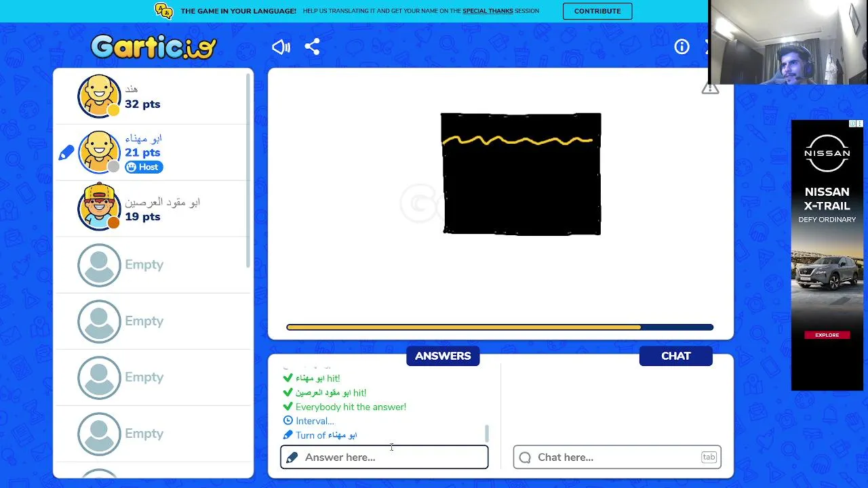The width and height of the screenshot is (868, 488).
Task: Click the first Empty player slot
Action: [x=153, y=264]
